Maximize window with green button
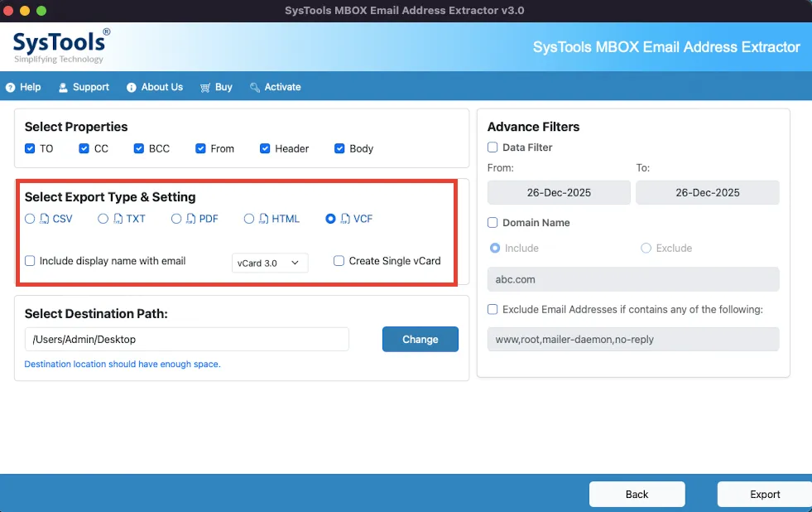The image size is (812, 512). [x=41, y=11]
